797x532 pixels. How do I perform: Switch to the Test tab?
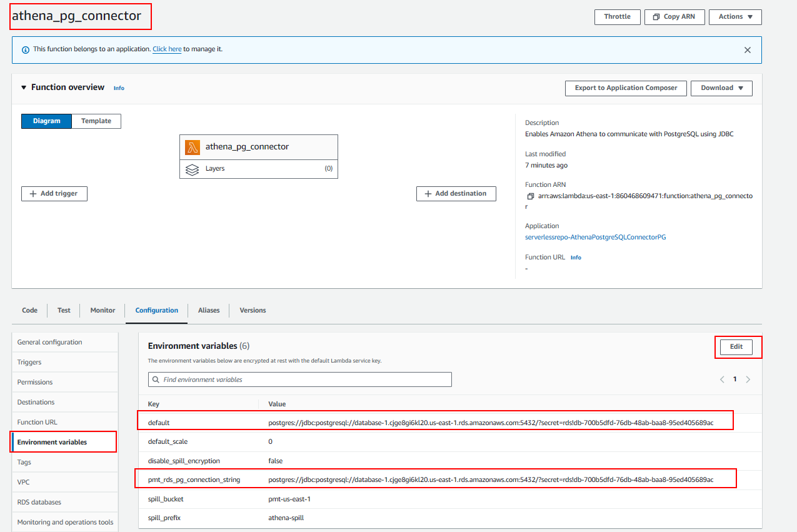[64, 310]
